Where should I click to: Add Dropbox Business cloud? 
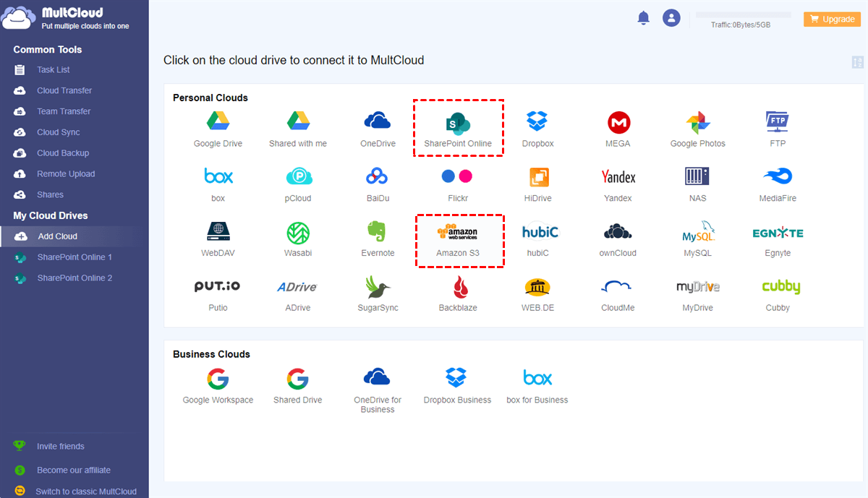pyautogui.click(x=457, y=386)
